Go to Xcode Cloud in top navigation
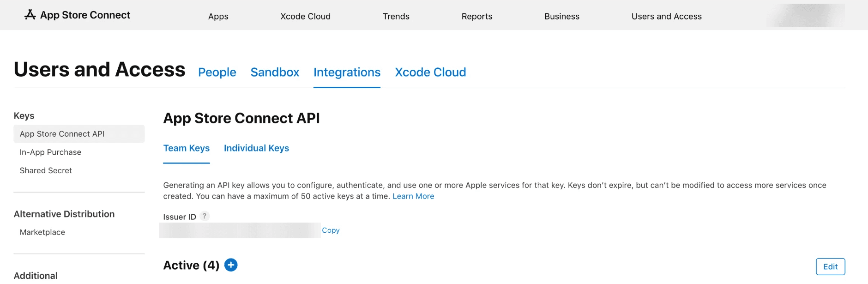Image resolution: width=868 pixels, height=284 pixels. (x=305, y=17)
